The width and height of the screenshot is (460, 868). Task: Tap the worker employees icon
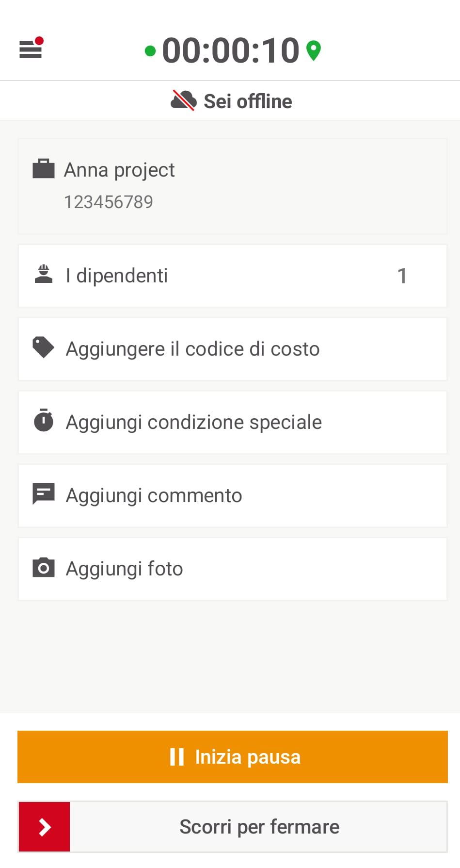click(x=44, y=275)
